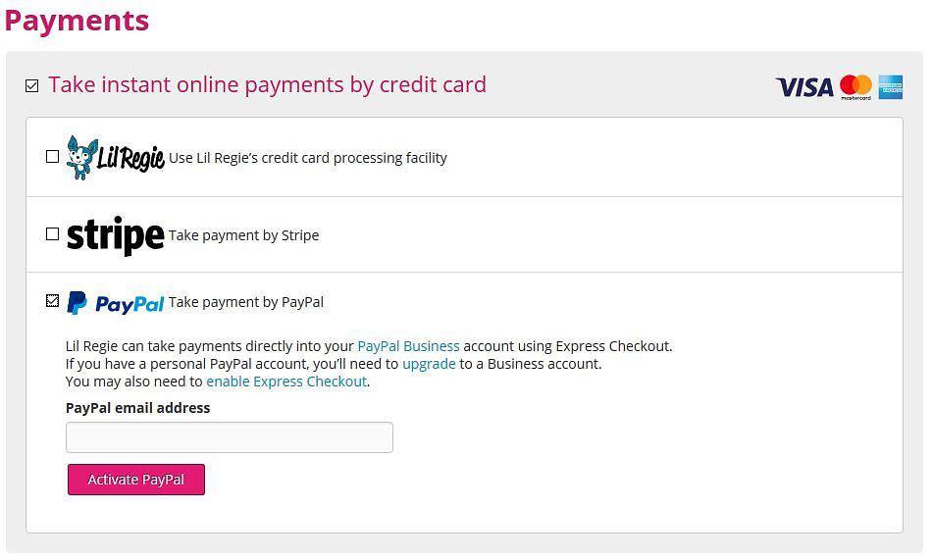This screenshot has width=931, height=560.
Task: Uncheck the PayPal payment checkbox
Action: (x=53, y=301)
